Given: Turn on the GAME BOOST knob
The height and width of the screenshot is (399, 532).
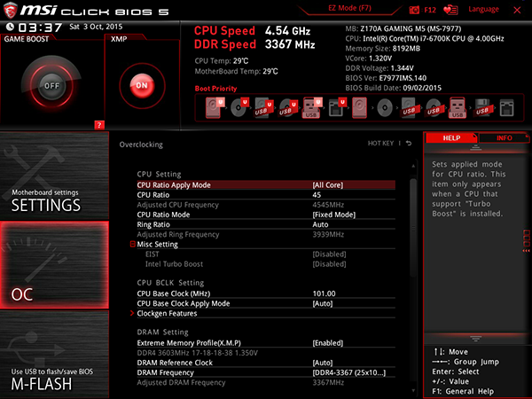Looking at the screenshot, I should click(x=51, y=85).
